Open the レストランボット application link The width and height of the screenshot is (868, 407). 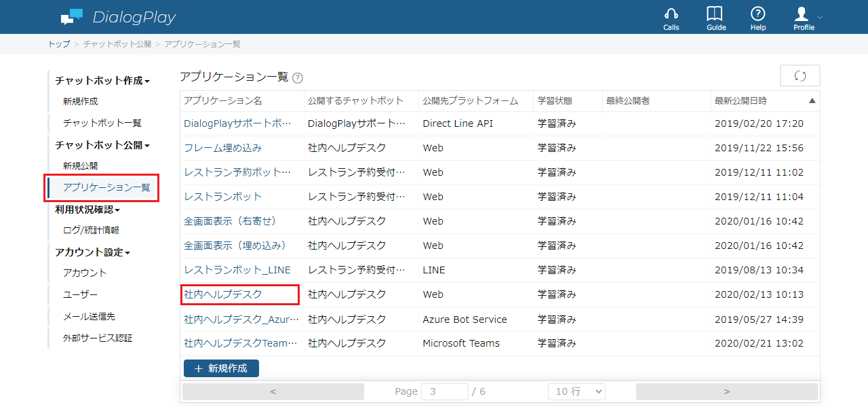click(x=222, y=197)
